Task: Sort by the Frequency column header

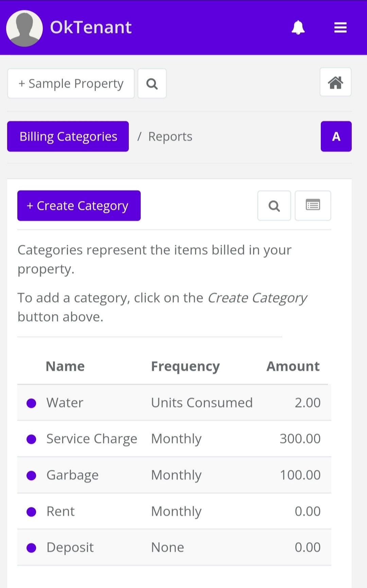Action: (x=185, y=366)
